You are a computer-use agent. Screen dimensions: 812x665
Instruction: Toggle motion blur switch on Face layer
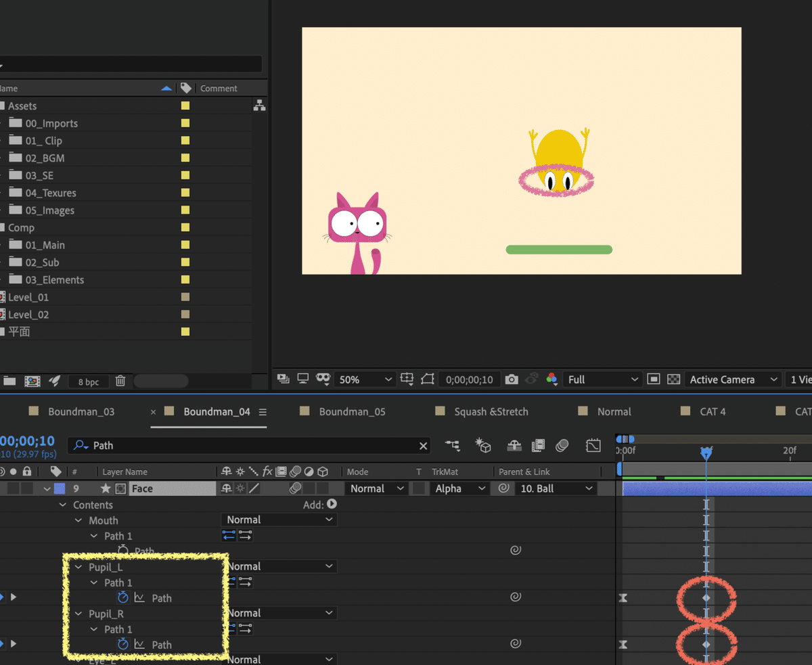(x=295, y=488)
